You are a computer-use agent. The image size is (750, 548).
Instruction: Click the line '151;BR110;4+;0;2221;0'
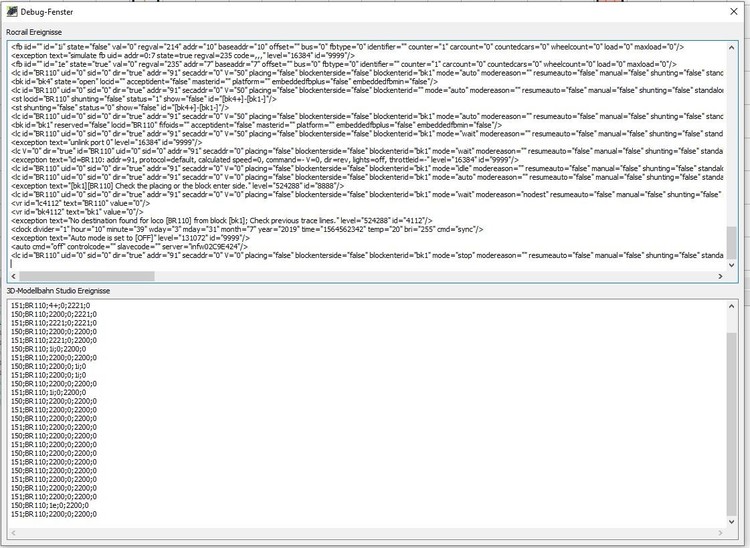(50, 306)
